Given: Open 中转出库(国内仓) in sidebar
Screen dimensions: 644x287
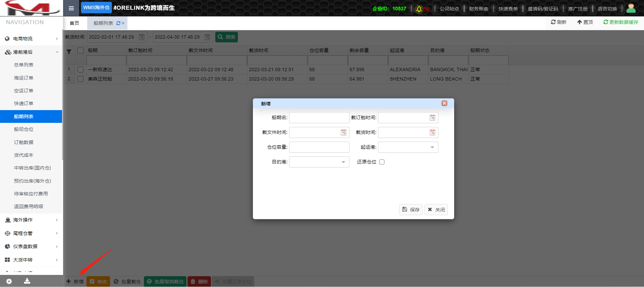Looking at the screenshot, I should pos(33,168).
